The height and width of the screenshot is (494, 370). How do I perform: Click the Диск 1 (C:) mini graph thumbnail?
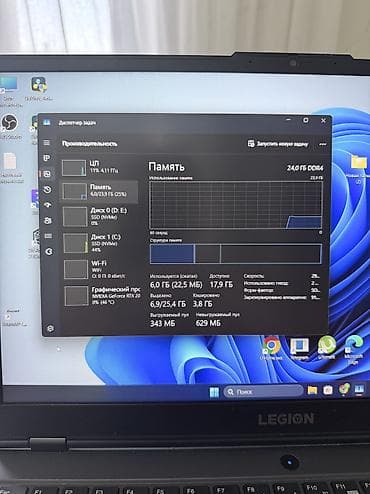[x=76, y=243]
